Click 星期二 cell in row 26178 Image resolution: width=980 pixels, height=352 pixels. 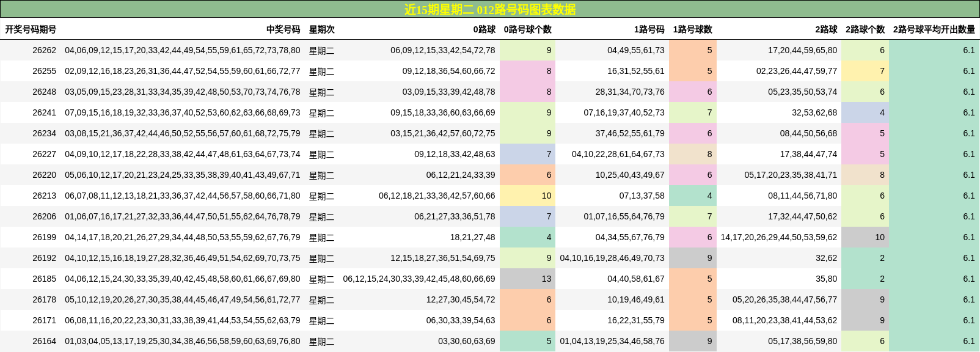pyautogui.click(x=321, y=299)
